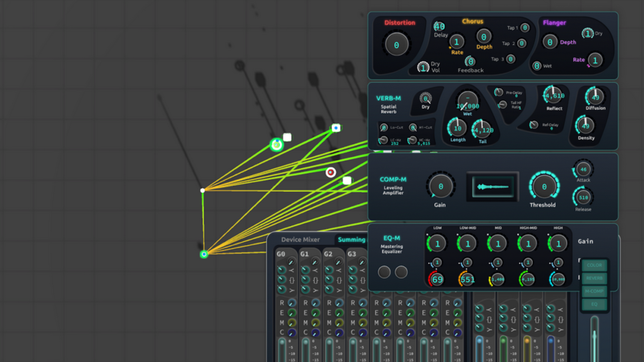This screenshot has height=362, width=644.
Task: Click the green summing channel fader
Action: 503,349
